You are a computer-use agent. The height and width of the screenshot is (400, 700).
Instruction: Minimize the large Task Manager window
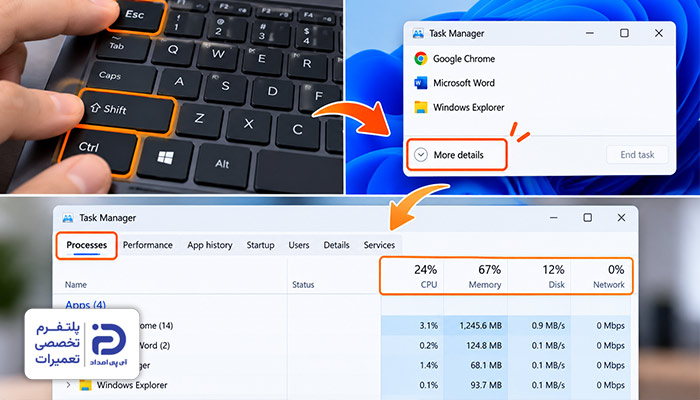coord(554,218)
